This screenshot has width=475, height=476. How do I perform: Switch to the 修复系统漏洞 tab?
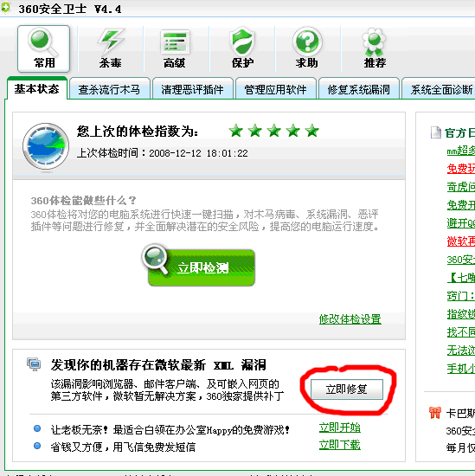[x=359, y=89]
